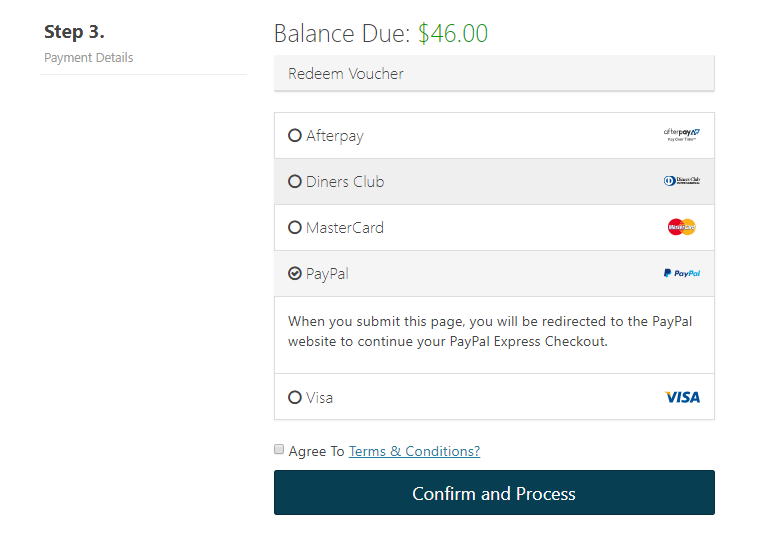The width and height of the screenshot is (776, 549).
Task: Choose the Afterpay payment option label
Action: [335, 136]
